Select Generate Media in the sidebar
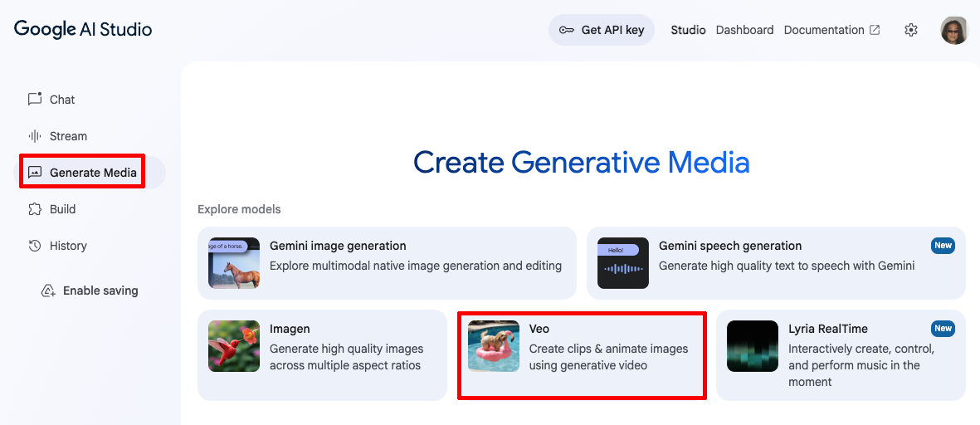Viewport: 980px width, 425px height. coord(90,173)
